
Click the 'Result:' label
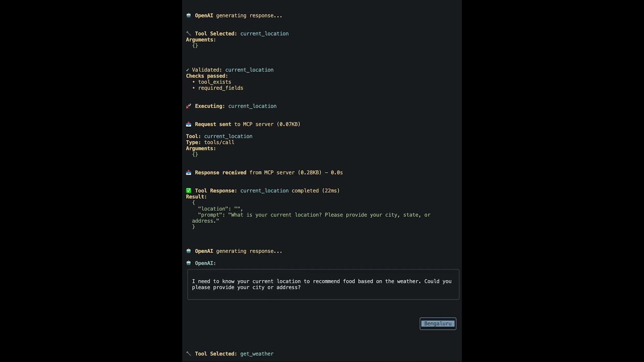tap(196, 197)
